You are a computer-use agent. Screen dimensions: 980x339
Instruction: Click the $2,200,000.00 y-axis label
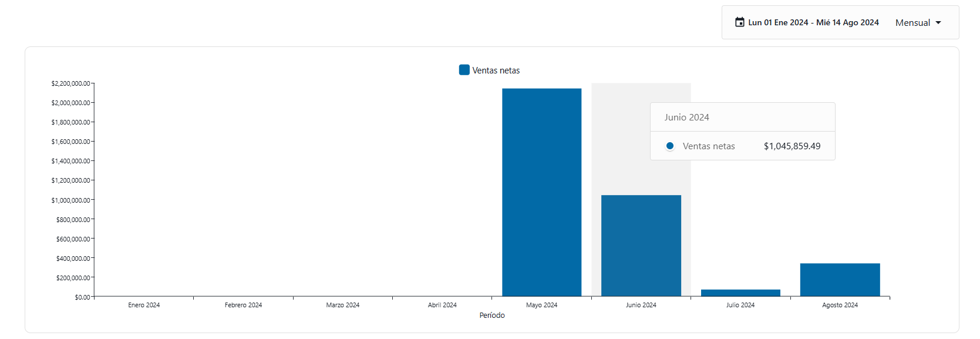click(x=70, y=83)
